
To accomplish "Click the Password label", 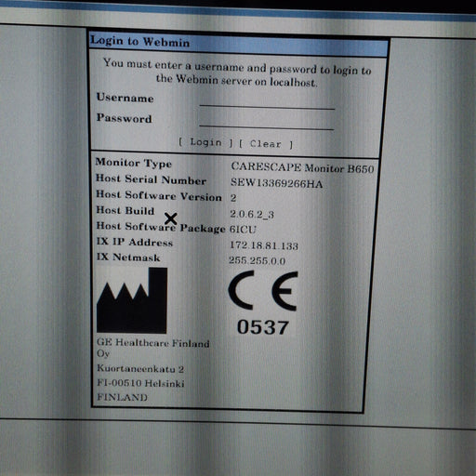I will [x=124, y=118].
